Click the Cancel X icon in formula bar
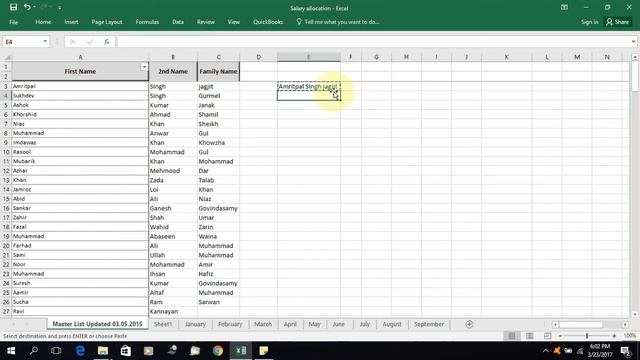 73,42
